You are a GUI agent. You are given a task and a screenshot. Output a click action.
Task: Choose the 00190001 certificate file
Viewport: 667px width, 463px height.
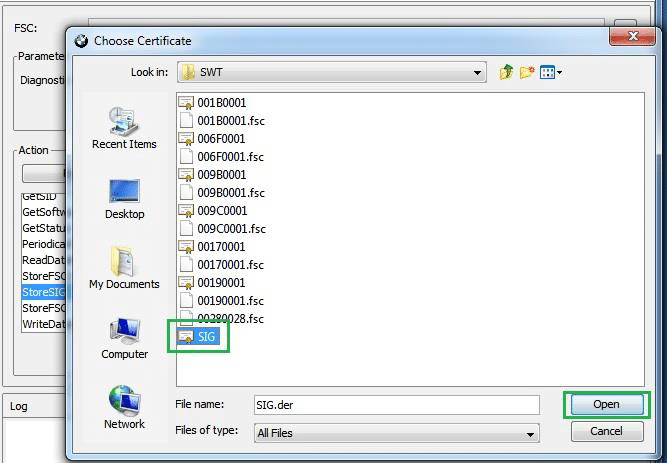(221, 283)
